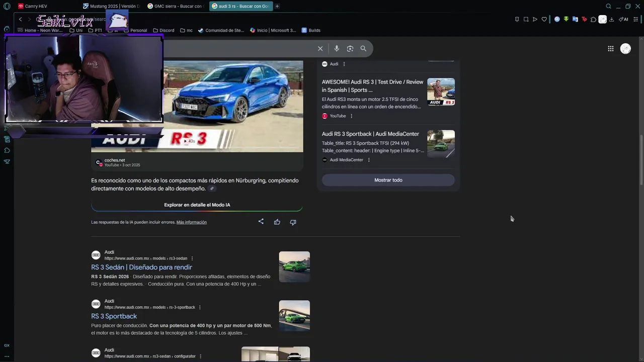Open GX Control from the GX sidebar icon

[7, 345]
